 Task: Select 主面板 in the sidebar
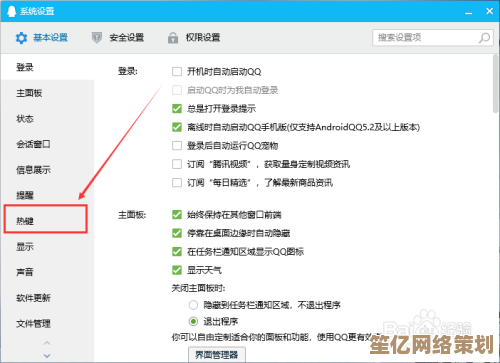click(x=47, y=93)
